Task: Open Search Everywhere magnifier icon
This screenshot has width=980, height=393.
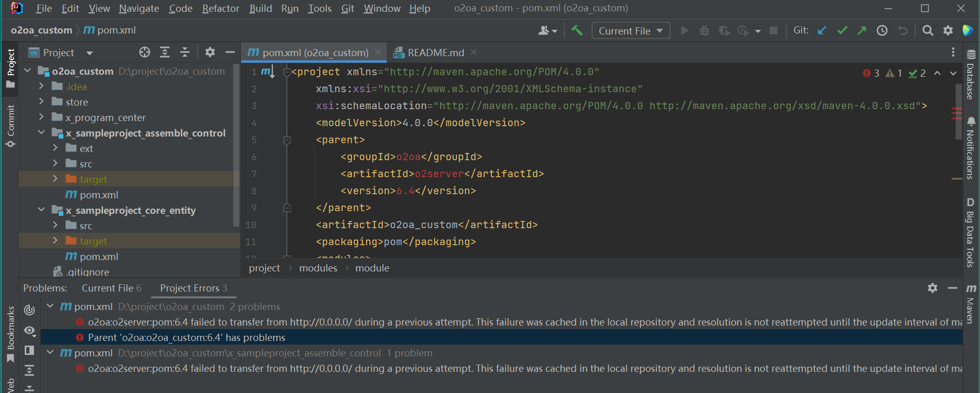Action: pos(927,30)
